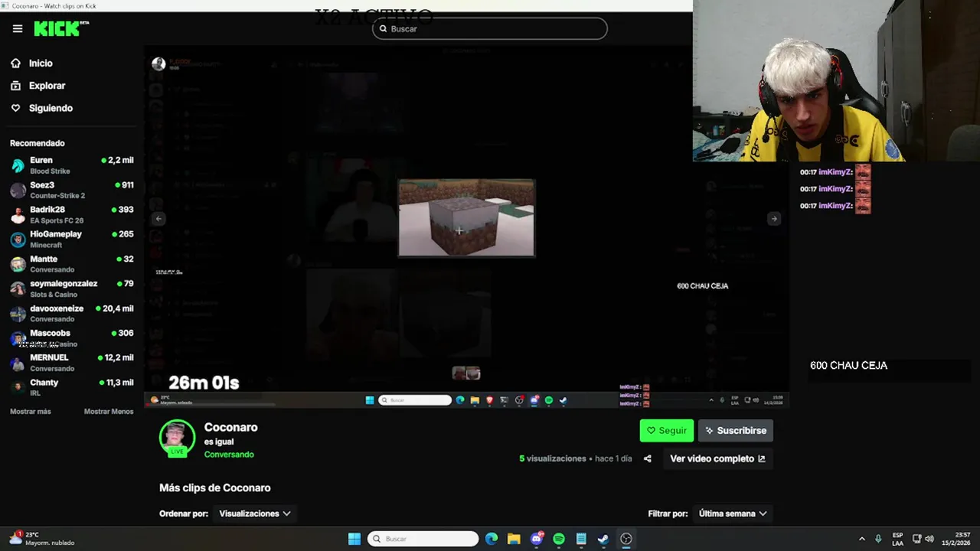980x551 pixels.
Task: Open recommended channel Mantte
Action: click(x=72, y=264)
